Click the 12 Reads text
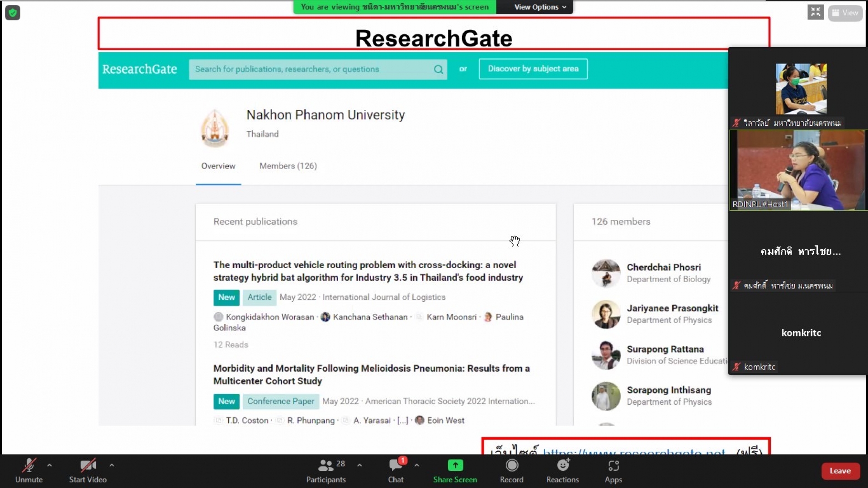868x488 pixels. [x=231, y=345]
